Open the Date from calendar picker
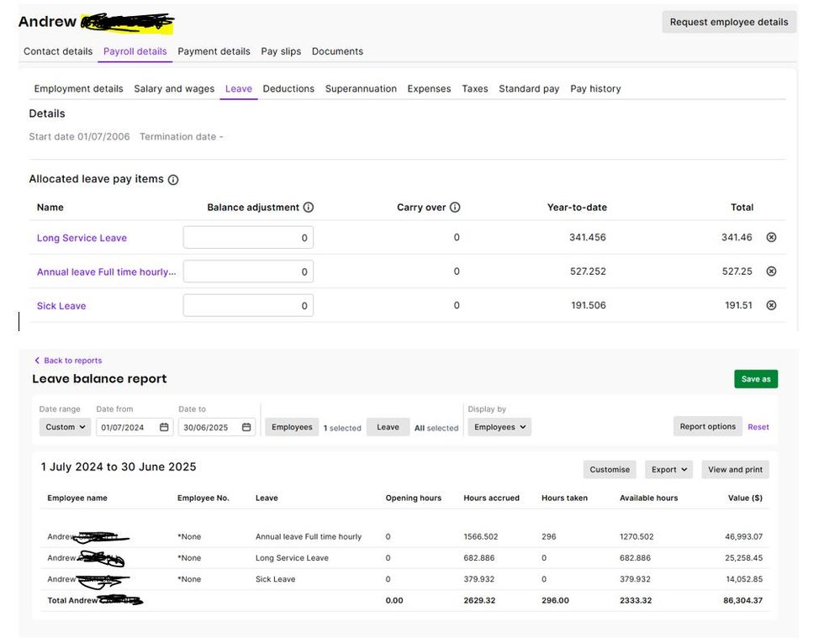 [164, 427]
